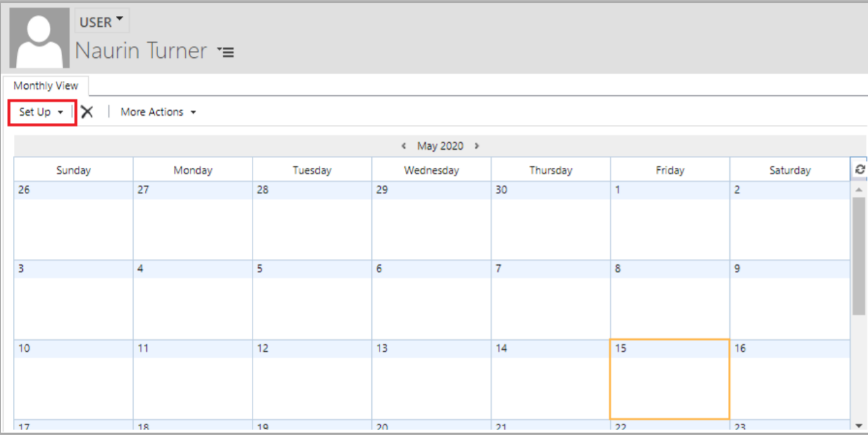The image size is (868, 435).
Task: Click the May 2020 month label
Action: click(440, 146)
